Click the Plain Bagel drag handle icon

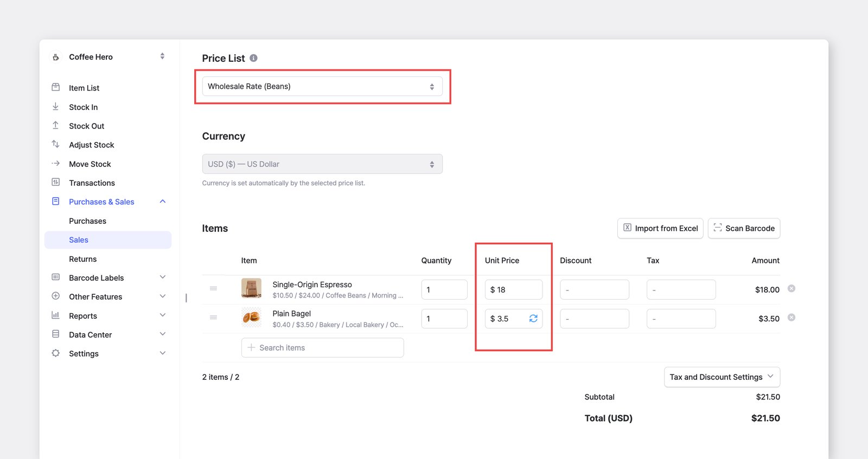coord(214,318)
